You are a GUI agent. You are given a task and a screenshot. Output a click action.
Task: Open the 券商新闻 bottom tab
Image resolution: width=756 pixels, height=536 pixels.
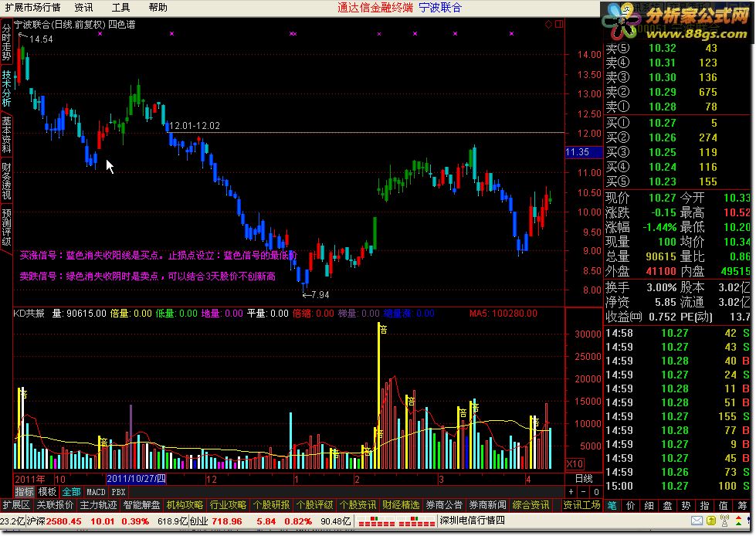tap(487, 504)
